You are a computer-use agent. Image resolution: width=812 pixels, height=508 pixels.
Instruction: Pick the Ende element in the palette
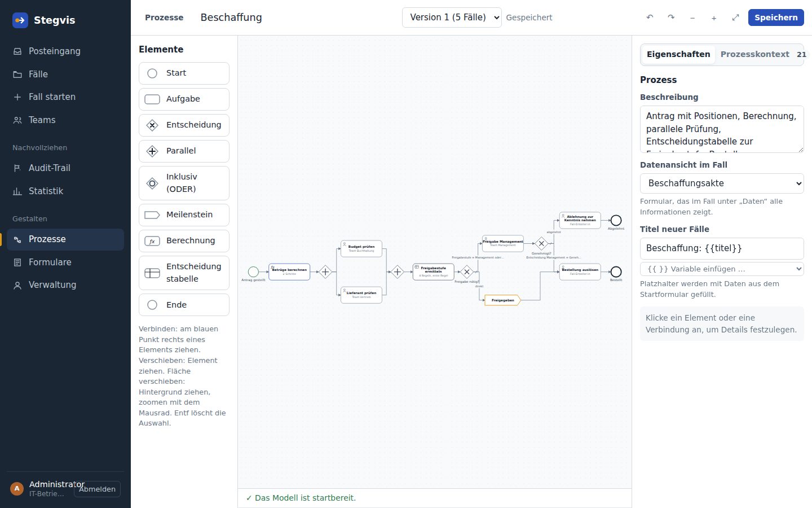(x=184, y=305)
